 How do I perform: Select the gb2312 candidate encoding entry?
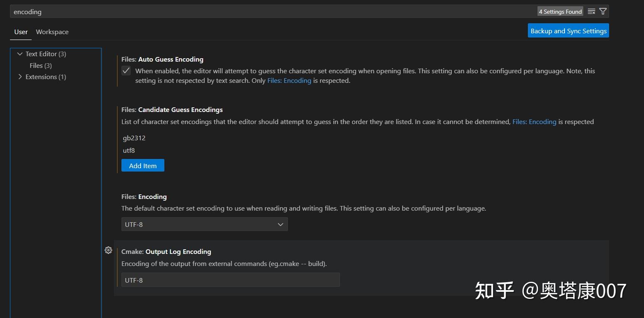click(134, 138)
